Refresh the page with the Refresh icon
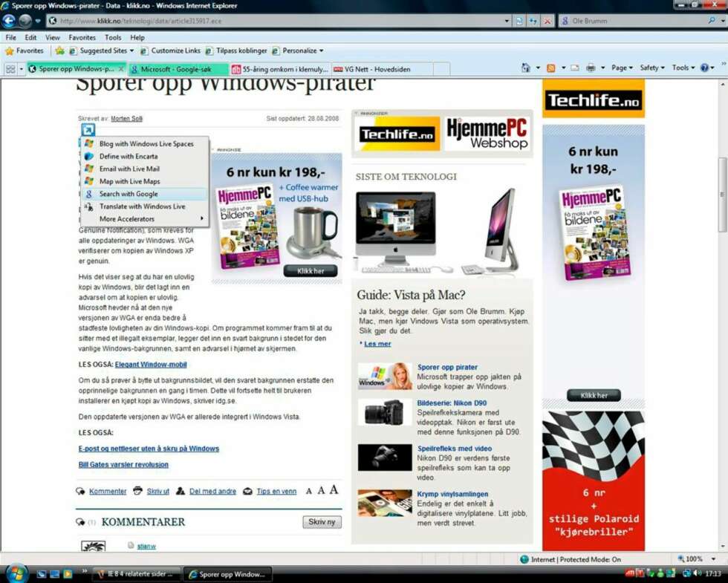 [533, 21]
